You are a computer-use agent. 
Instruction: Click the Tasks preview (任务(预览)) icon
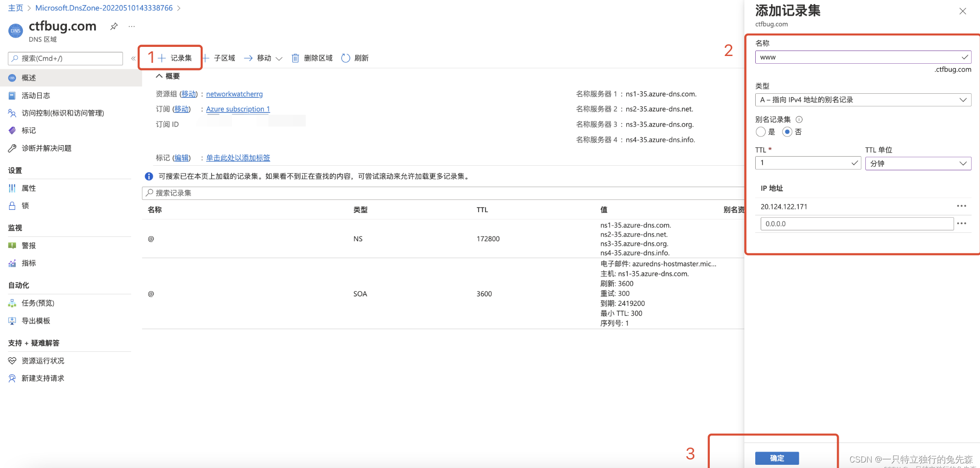coord(12,303)
